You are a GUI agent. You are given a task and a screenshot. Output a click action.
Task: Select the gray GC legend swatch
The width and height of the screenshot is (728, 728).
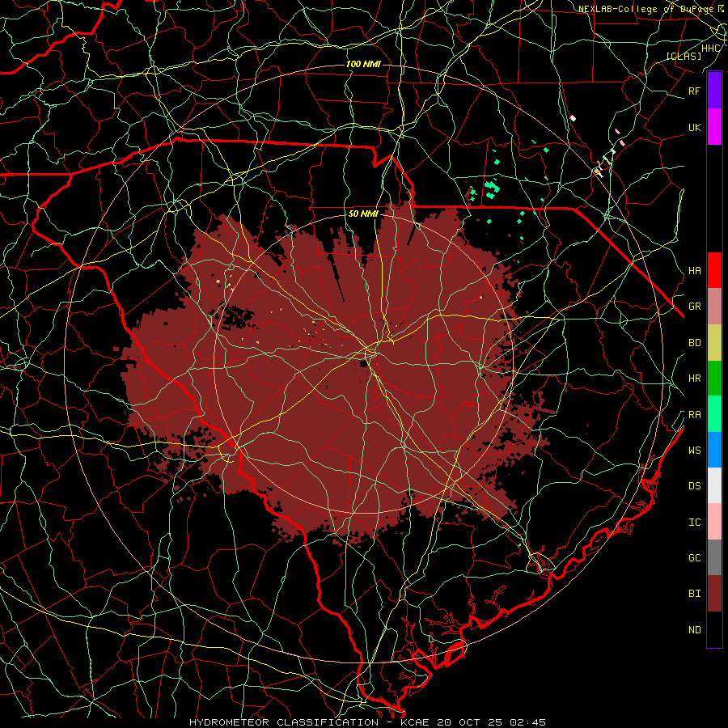point(714,557)
